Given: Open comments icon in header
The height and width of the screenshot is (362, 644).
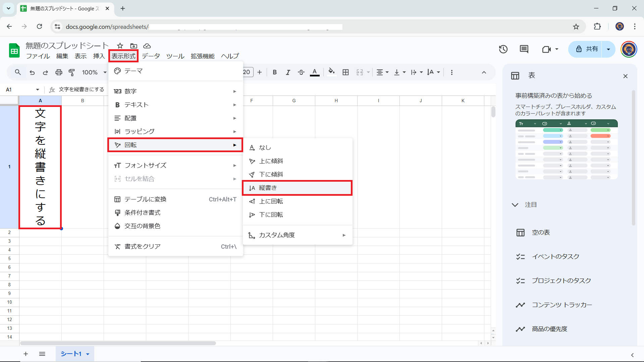Looking at the screenshot, I should (524, 49).
